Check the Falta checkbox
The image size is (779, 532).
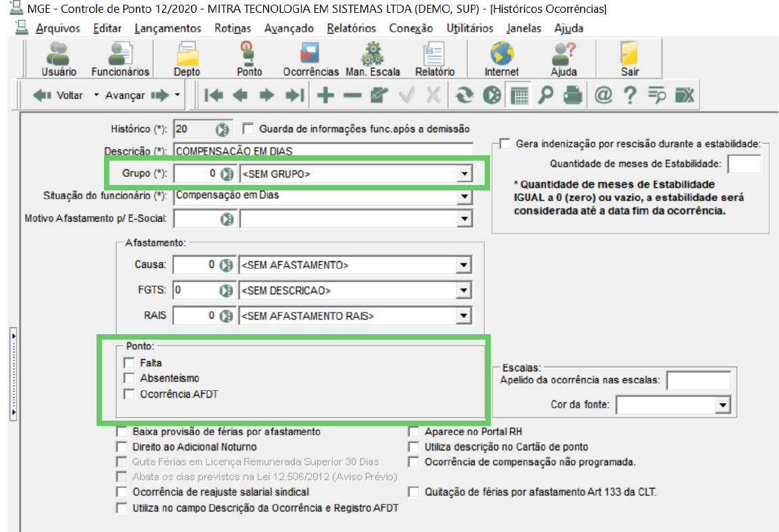point(129,363)
